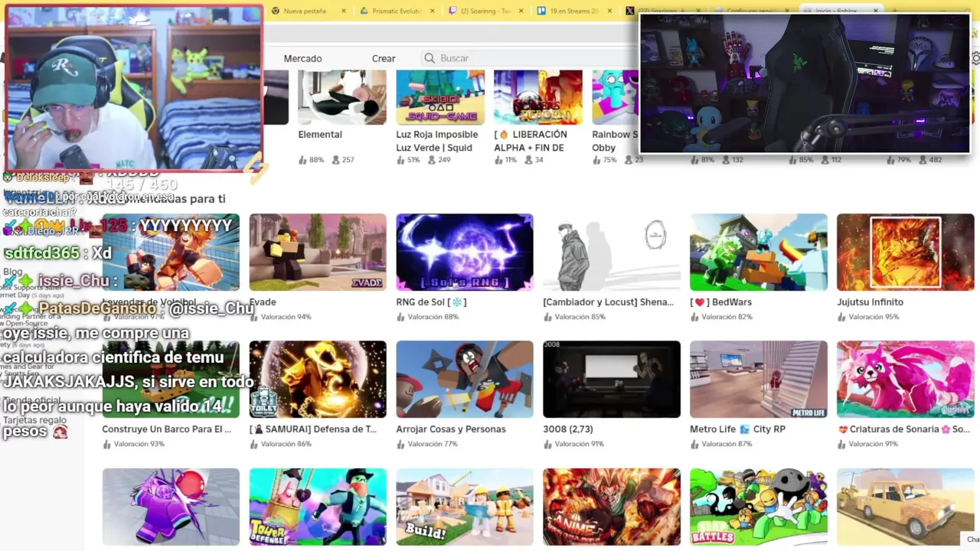The image size is (980, 551).
Task: Close the Prismatic Evolutio tab
Action: click(433, 11)
